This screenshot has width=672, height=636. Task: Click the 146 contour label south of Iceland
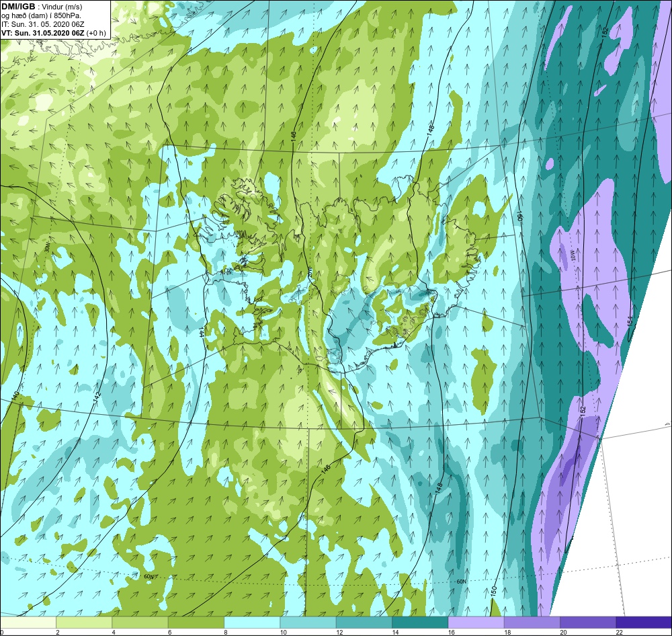[x=326, y=469]
